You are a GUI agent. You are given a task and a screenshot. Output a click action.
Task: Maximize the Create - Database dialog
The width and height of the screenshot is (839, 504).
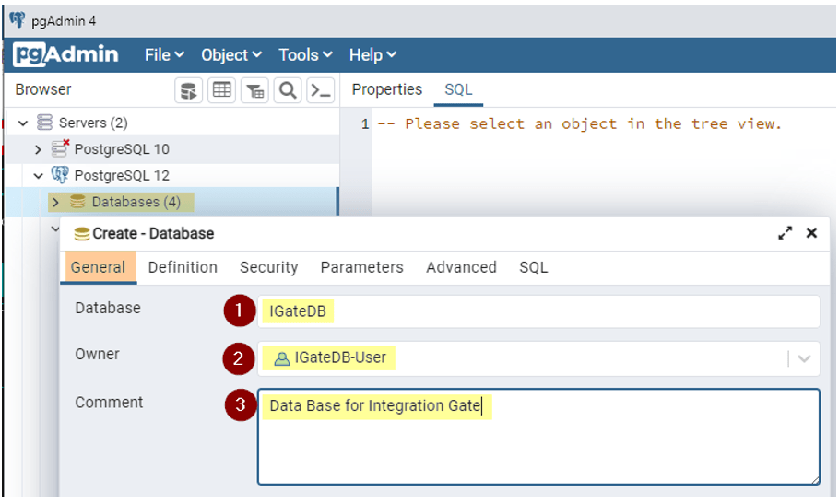[x=785, y=233]
